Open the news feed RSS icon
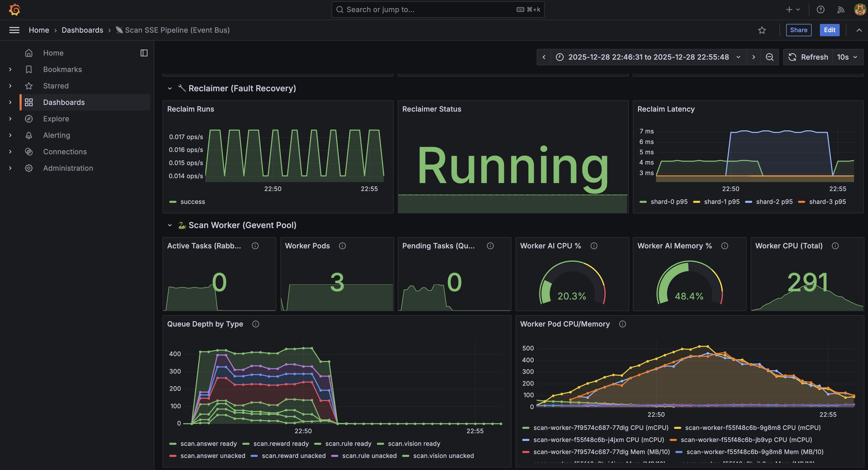Screen dimensions: 868x470 click(x=840, y=10)
